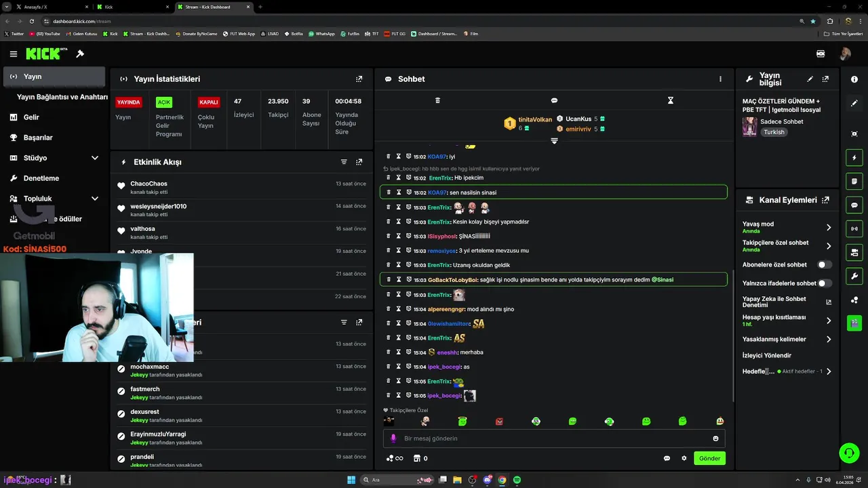Switch to the Kick browser tab

[x=132, y=7]
